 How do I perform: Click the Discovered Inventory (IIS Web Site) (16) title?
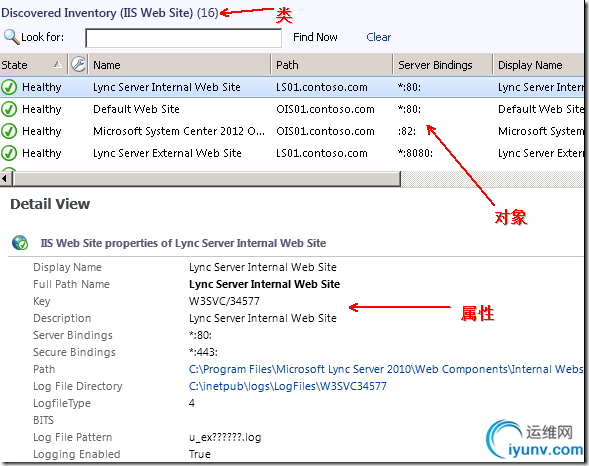[x=110, y=13]
